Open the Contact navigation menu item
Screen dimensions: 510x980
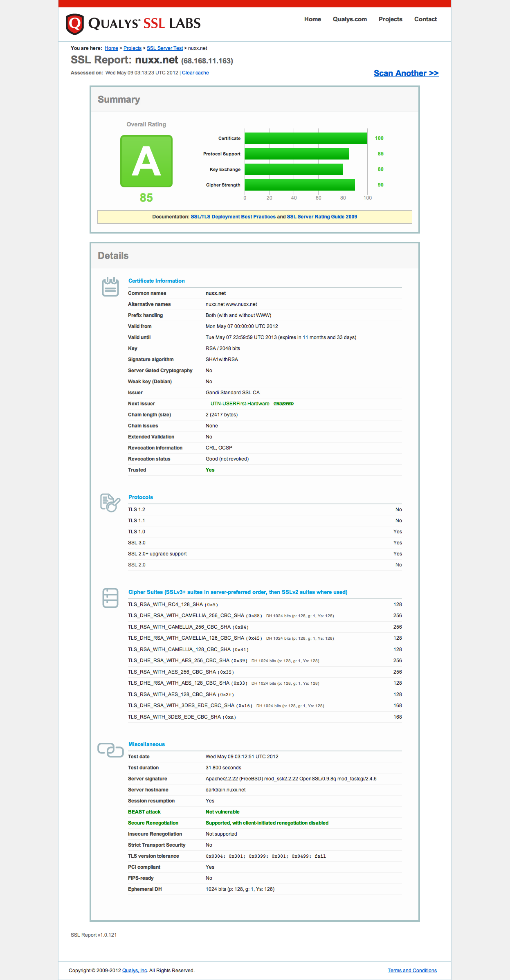[425, 19]
